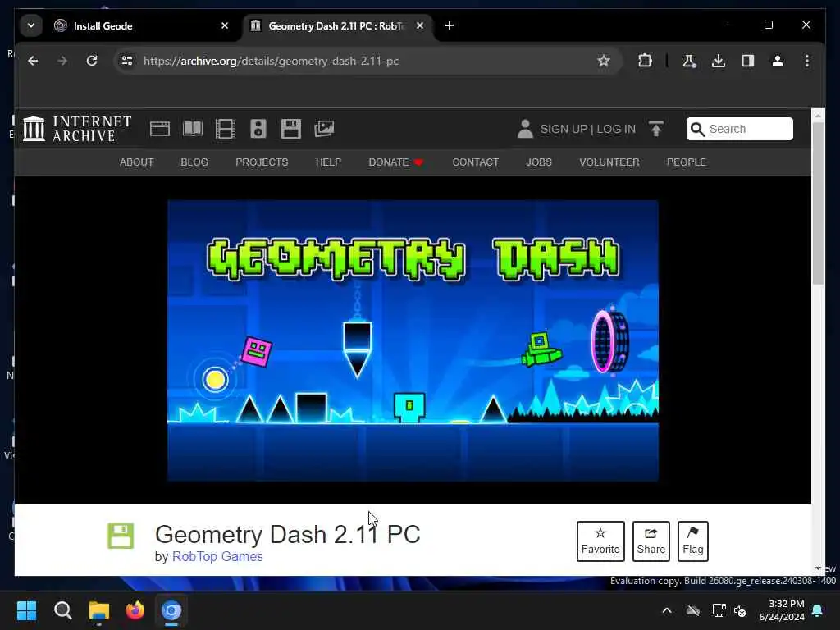Open the Software floppy disk icon
This screenshot has width=840, height=630.
point(291,129)
